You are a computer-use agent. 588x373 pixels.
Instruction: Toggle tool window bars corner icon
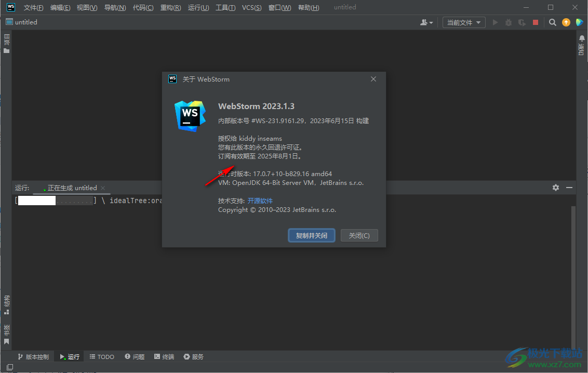[10, 367]
